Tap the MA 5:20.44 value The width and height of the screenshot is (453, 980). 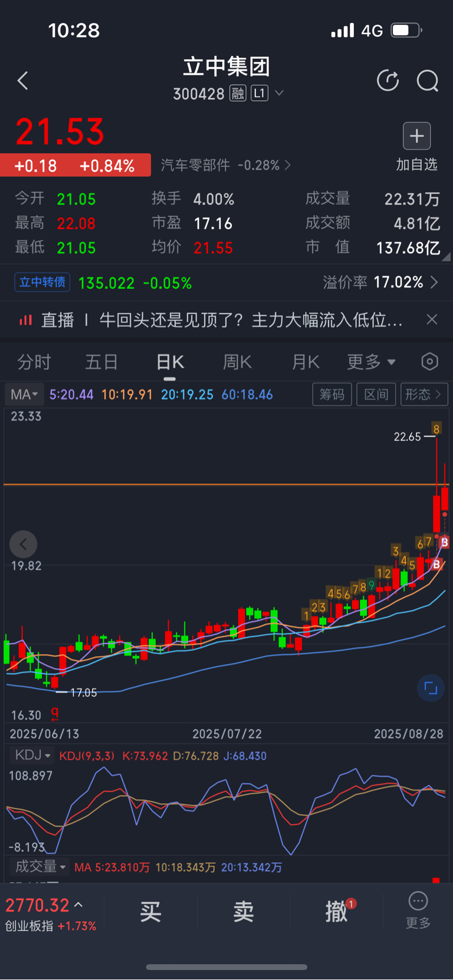point(71,394)
